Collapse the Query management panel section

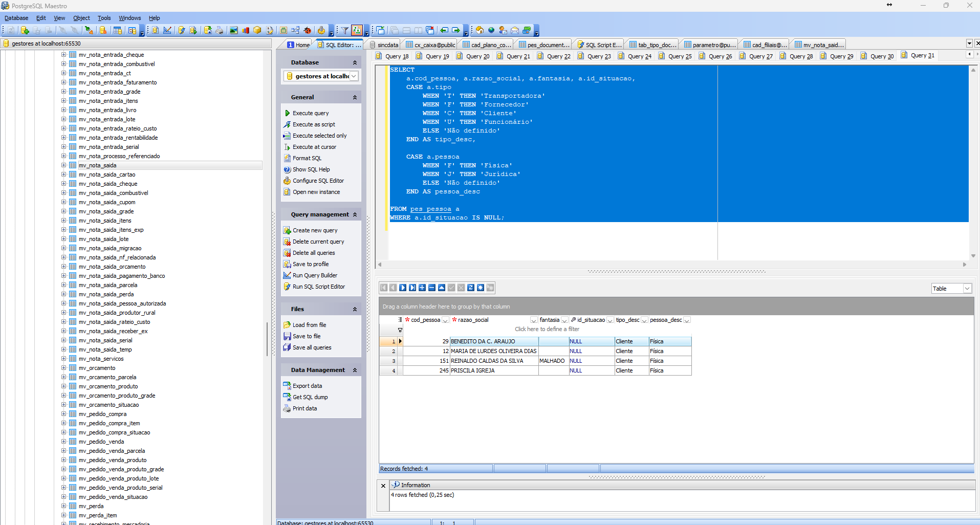tap(355, 215)
